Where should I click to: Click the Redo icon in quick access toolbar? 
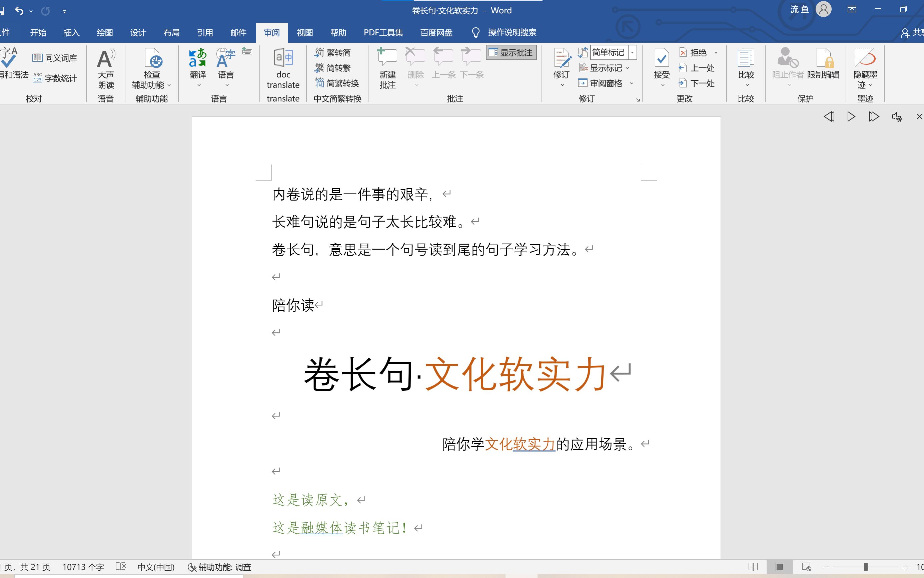pos(45,11)
